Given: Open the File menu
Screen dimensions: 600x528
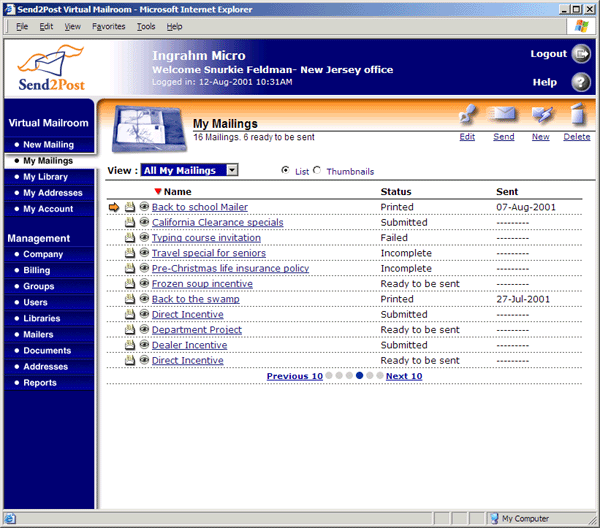Looking at the screenshot, I should coord(22,26).
